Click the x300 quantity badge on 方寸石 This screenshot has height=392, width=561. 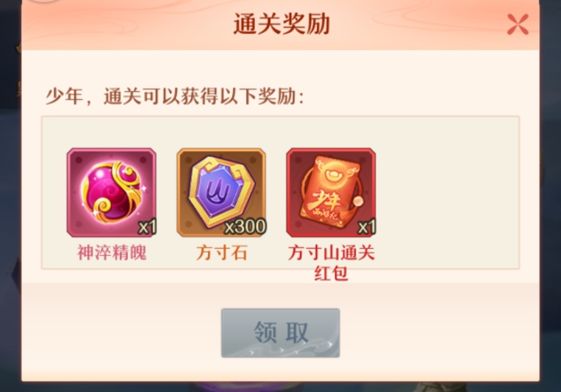245,226
